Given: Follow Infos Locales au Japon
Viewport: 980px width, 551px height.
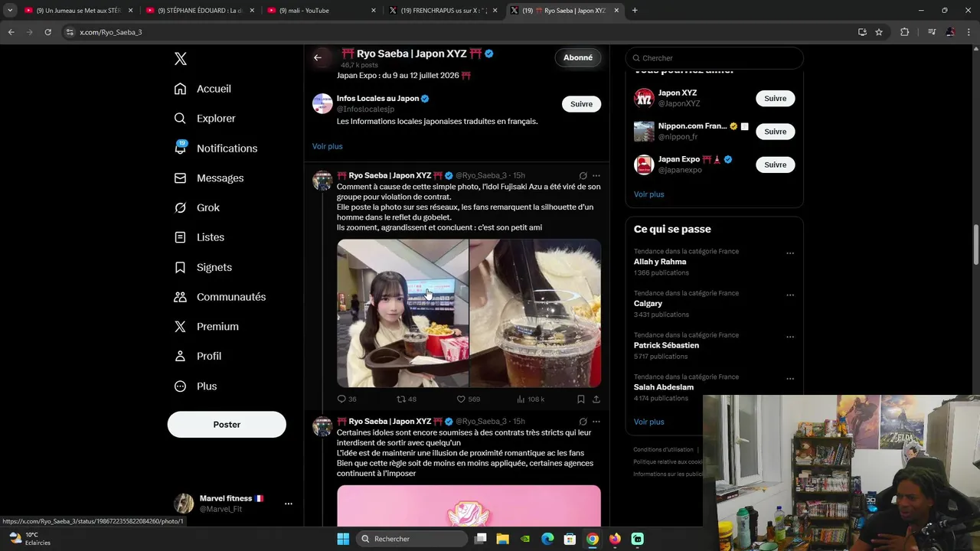Looking at the screenshot, I should [581, 104].
